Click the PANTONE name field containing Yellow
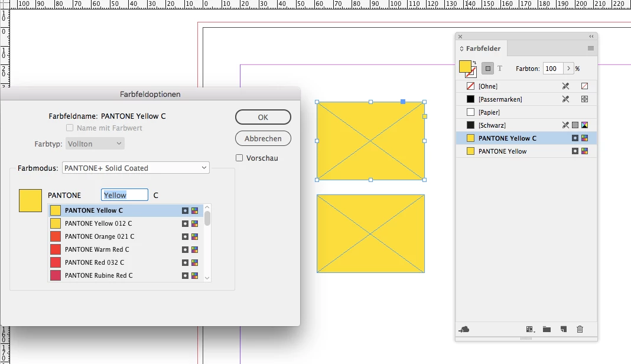631x364 pixels. point(125,195)
